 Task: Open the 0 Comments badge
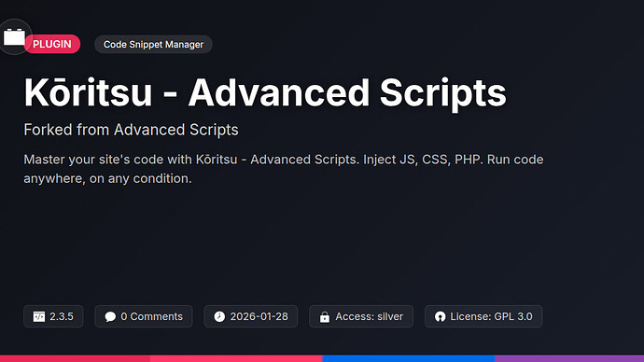144,316
